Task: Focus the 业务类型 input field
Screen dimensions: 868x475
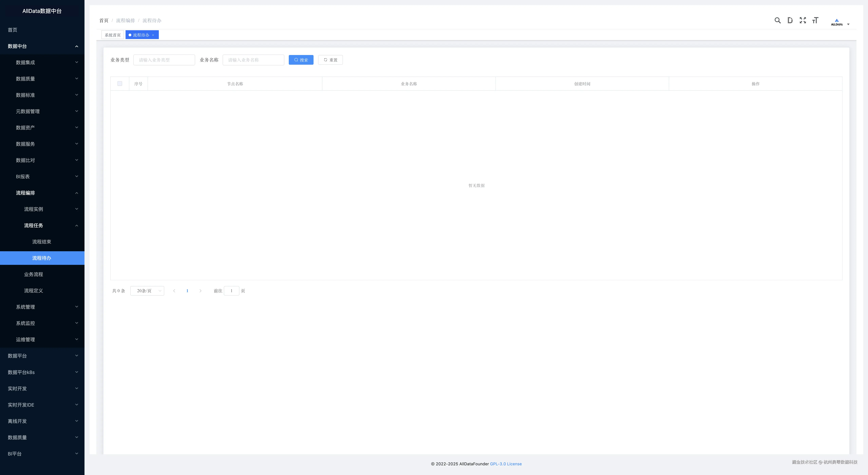Action: click(164, 60)
